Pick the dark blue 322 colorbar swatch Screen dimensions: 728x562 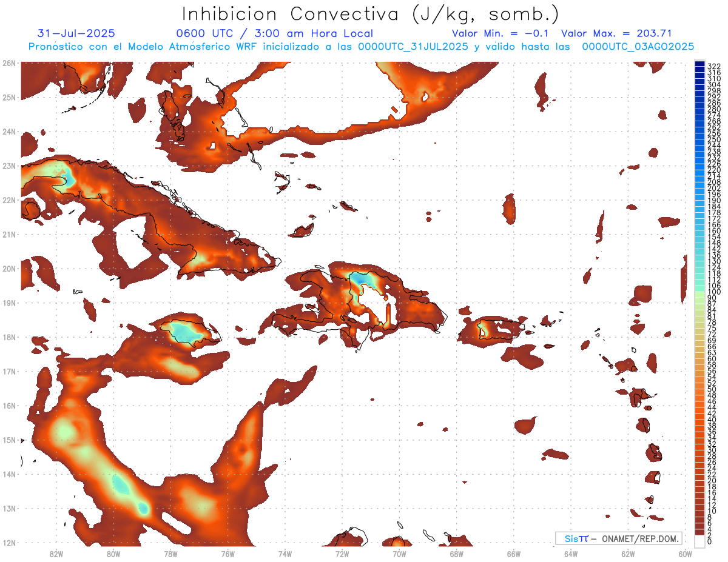pyautogui.click(x=699, y=65)
